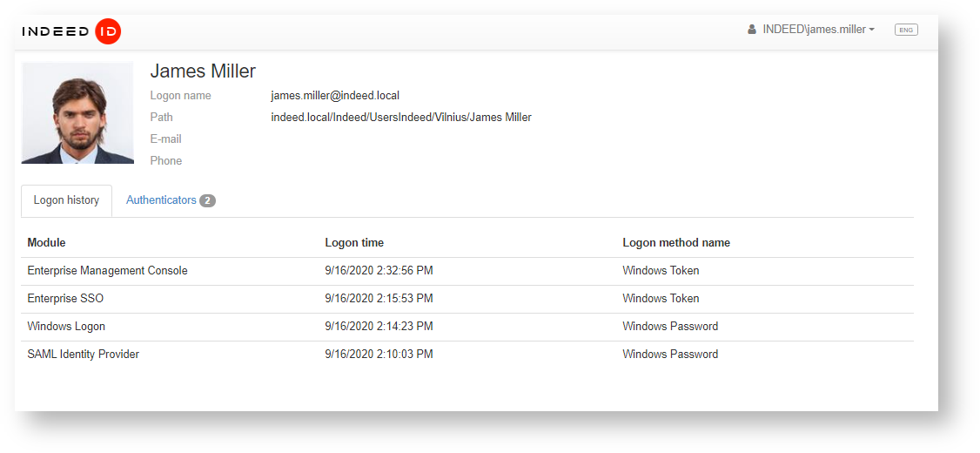Switch language using the ENG badge
The width and height of the screenshot is (980, 453).
pyautogui.click(x=906, y=30)
